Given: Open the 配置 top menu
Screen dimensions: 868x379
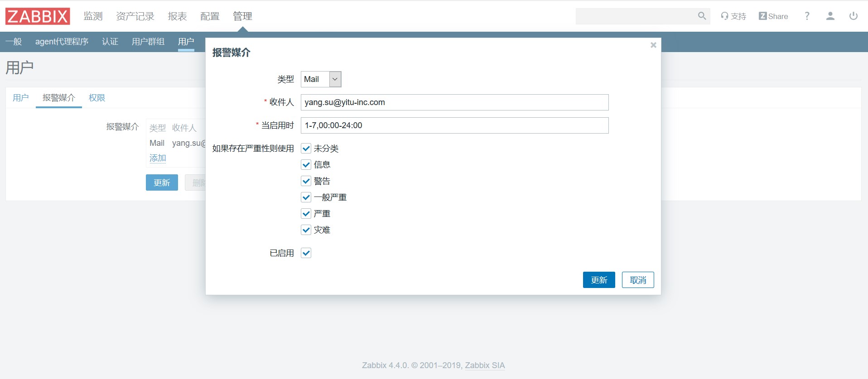Looking at the screenshot, I should pyautogui.click(x=210, y=16).
